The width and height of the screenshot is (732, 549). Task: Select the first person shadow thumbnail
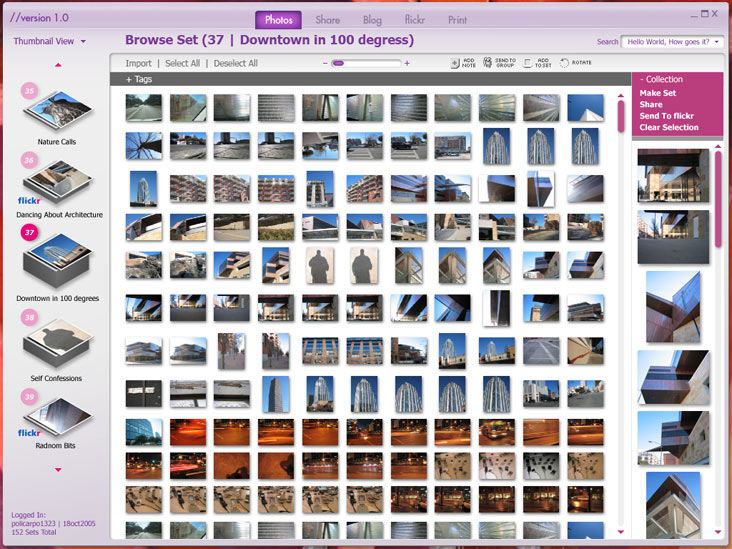[320, 266]
